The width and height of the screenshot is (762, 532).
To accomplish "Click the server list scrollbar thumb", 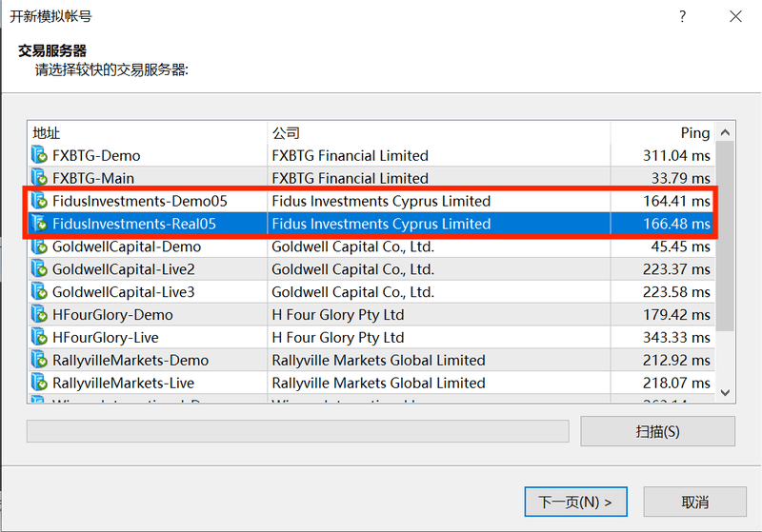I will pos(725,236).
